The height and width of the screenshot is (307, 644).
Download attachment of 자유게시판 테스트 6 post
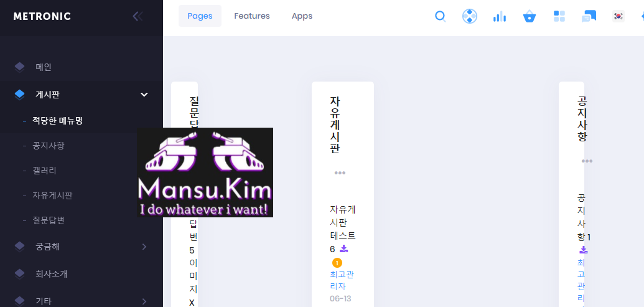[x=343, y=249]
